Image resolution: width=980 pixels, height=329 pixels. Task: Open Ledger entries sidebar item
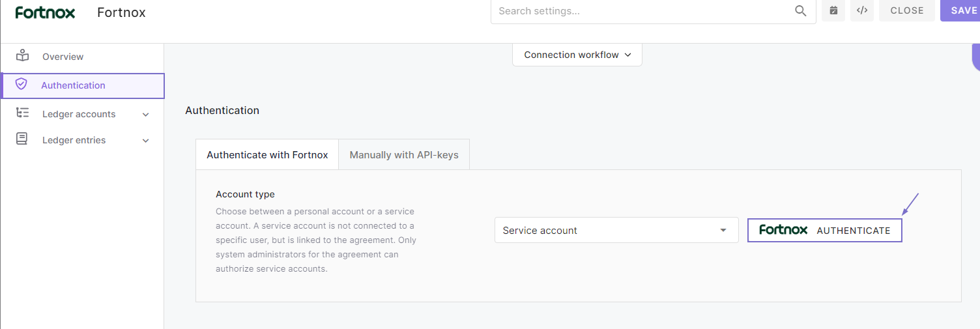[82, 140]
